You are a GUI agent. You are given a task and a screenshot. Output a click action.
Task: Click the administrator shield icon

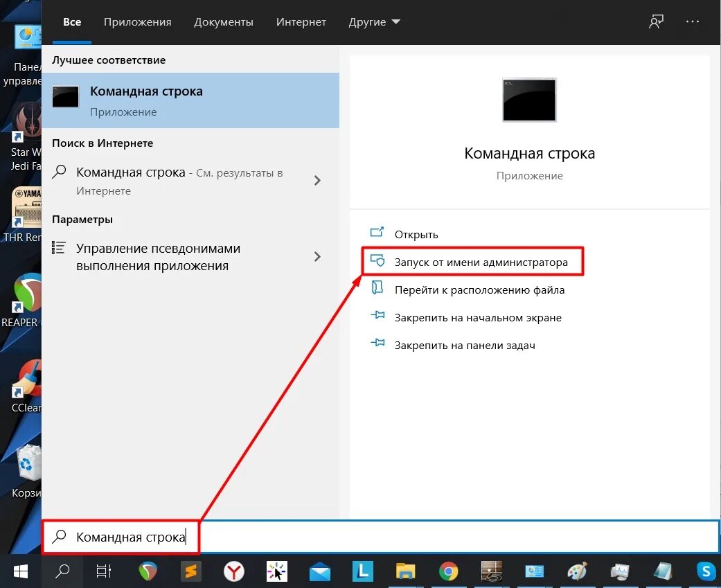click(377, 260)
